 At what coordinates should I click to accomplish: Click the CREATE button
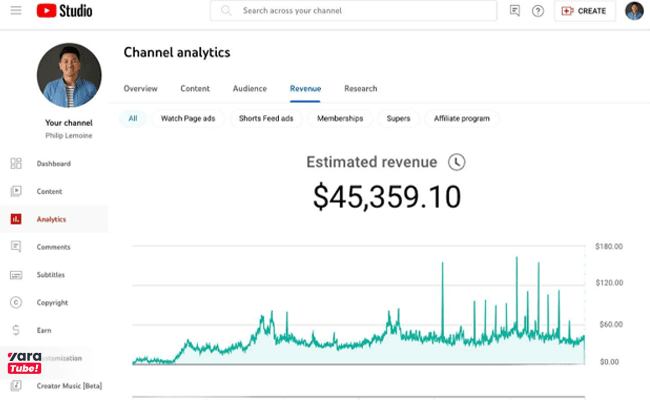[x=585, y=11]
